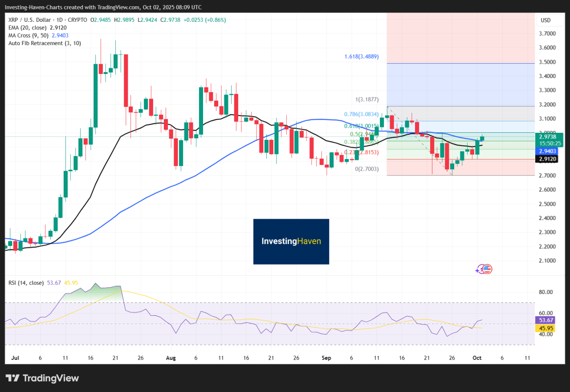Click the InvestingHaven watermark logo

291,241
